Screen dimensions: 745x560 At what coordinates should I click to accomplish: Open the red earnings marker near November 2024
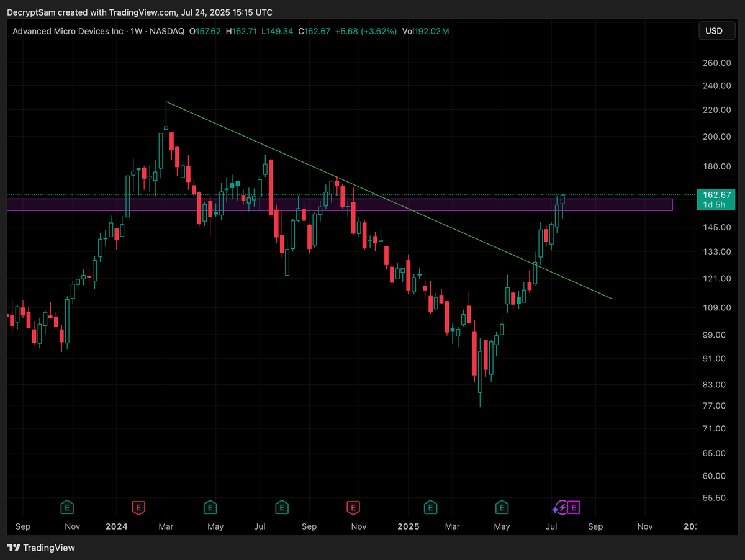tap(353, 508)
